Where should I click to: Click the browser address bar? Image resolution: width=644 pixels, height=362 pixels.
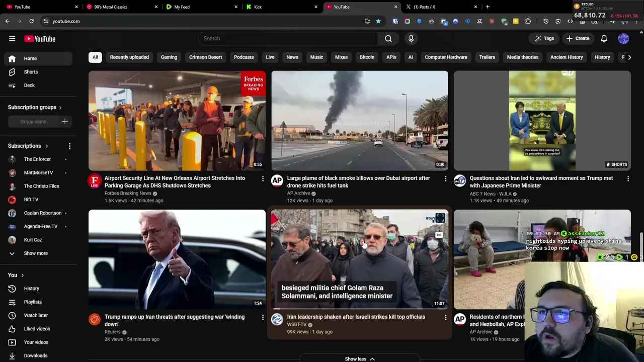point(201,21)
